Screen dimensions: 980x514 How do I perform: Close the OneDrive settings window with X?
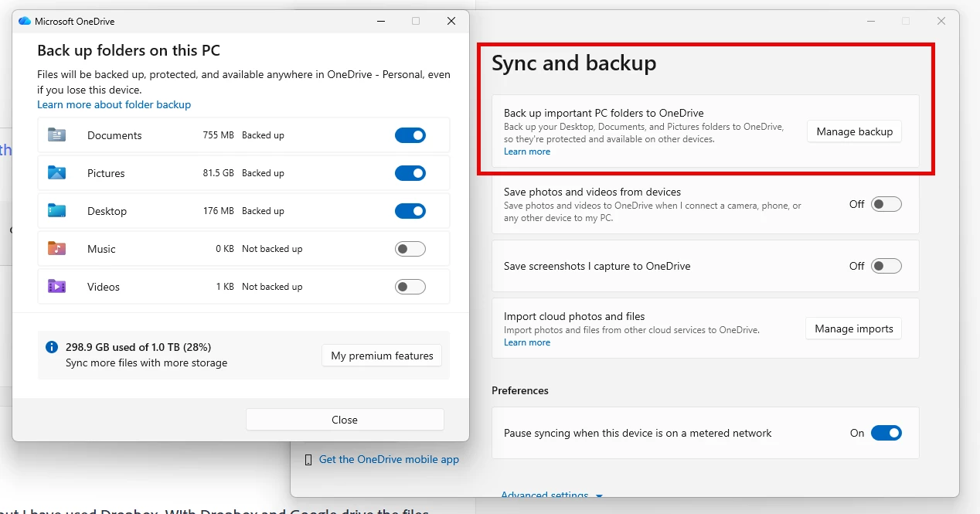coord(941,21)
